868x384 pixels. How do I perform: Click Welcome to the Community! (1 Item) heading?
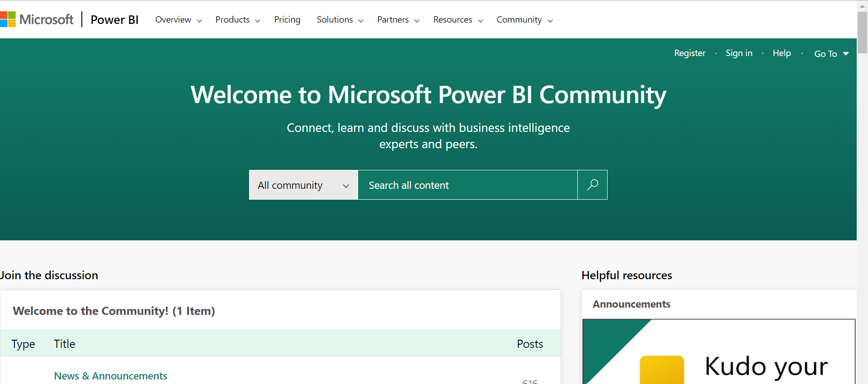[x=114, y=311]
